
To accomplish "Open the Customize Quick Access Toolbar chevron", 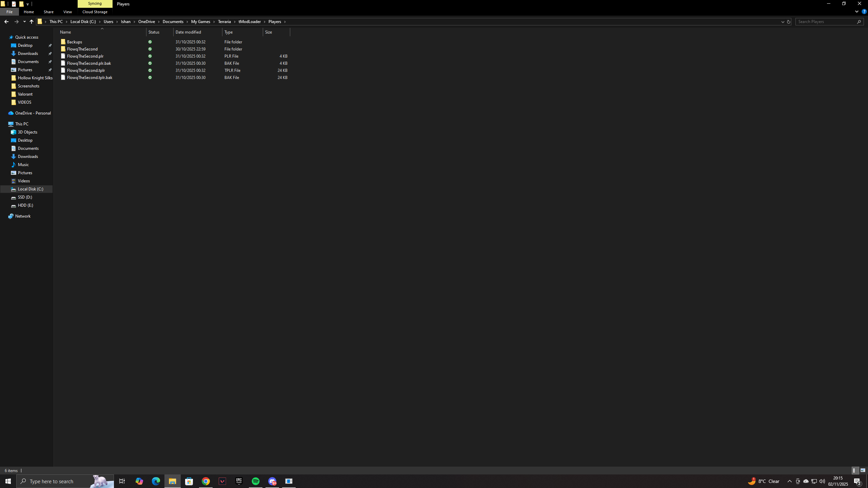I will [27, 4].
